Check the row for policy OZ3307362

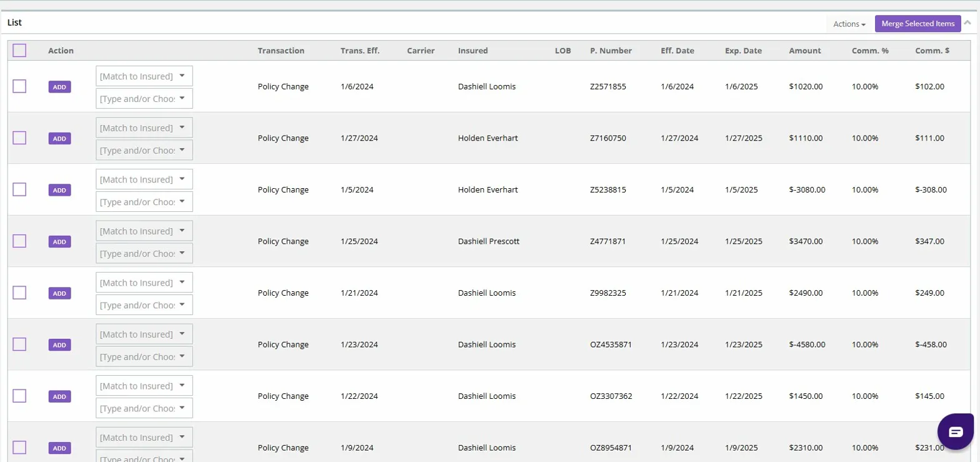coord(19,396)
